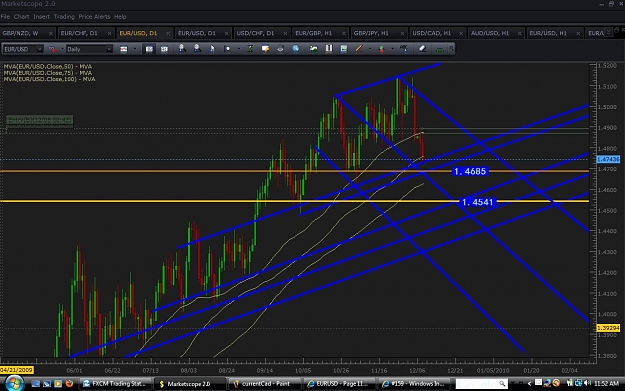Click the zoom out magnifier icon
This screenshot has width=625, height=391.
tap(197, 49)
